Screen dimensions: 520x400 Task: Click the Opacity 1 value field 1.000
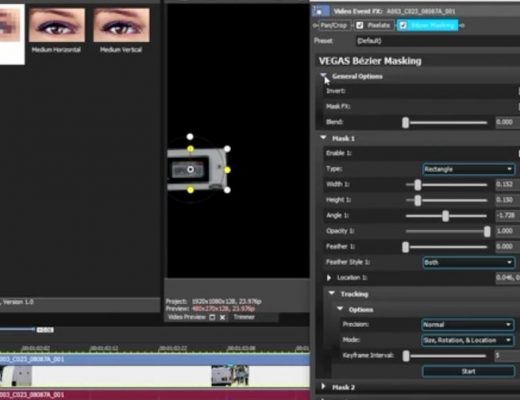click(x=507, y=231)
